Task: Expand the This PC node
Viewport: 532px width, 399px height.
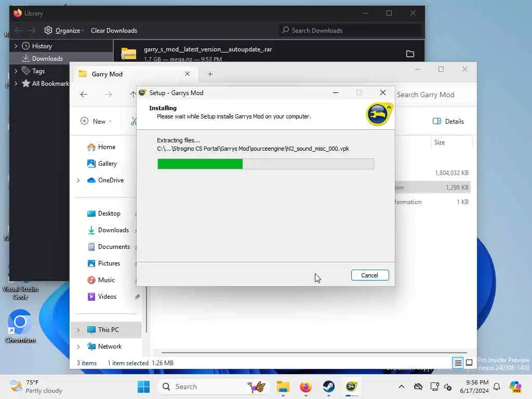Action: (x=78, y=330)
